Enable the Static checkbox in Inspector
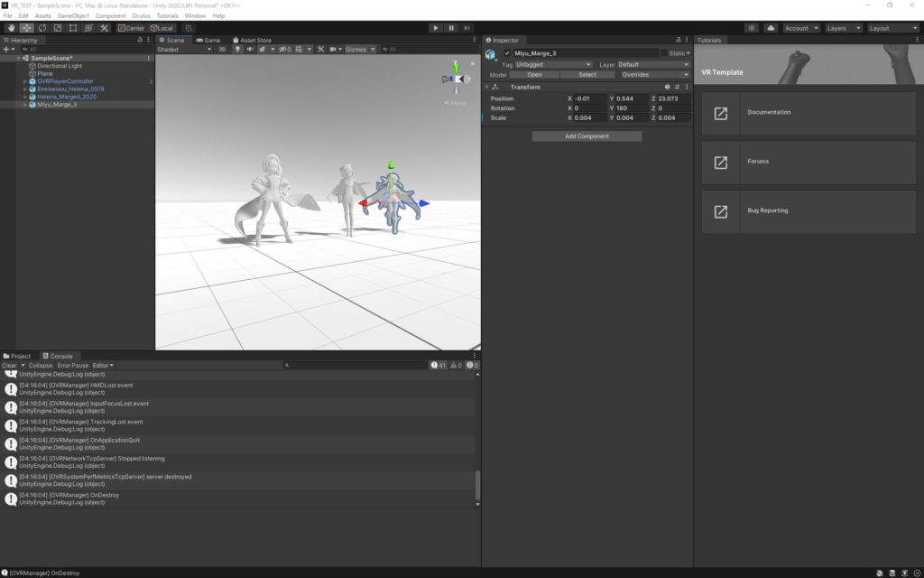 click(665, 53)
